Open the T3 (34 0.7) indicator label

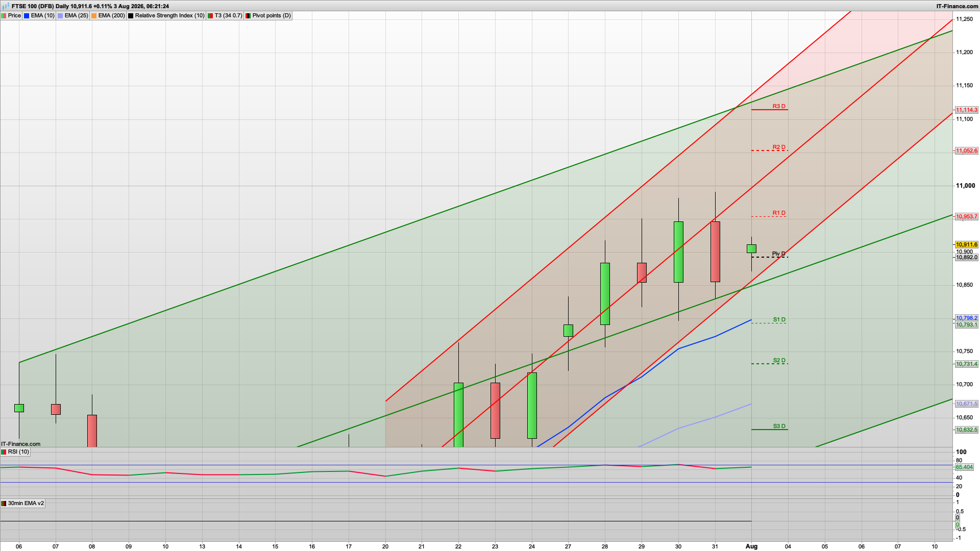pos(228,16)
